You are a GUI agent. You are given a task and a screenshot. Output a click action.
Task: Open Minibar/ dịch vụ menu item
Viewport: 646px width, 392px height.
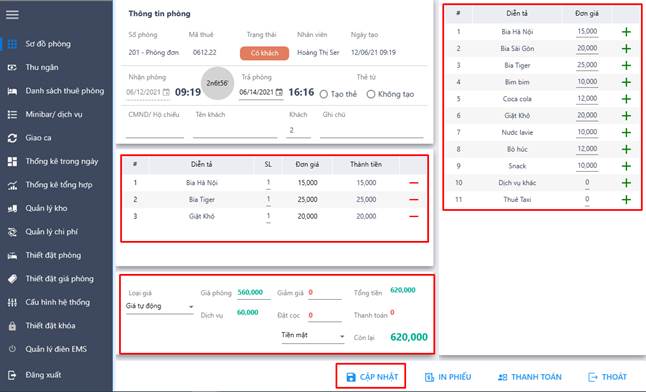pyautogui.click(x=54, y=114)
